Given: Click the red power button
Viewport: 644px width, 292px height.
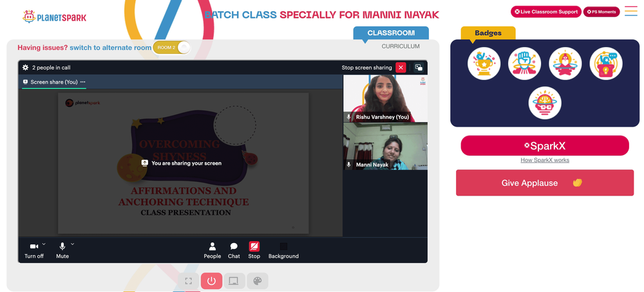Looking at the screenshot, I should coord(211,281).
